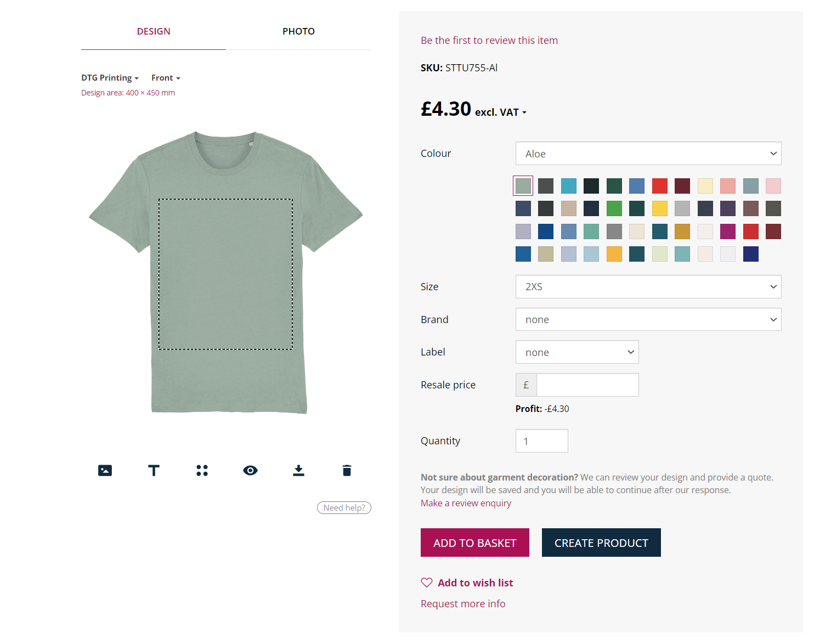Image resolution: width=814 pixels, height=644 pixels.
Task: Click the pound sign on the resale price field
Action: [x=525, y=385]
